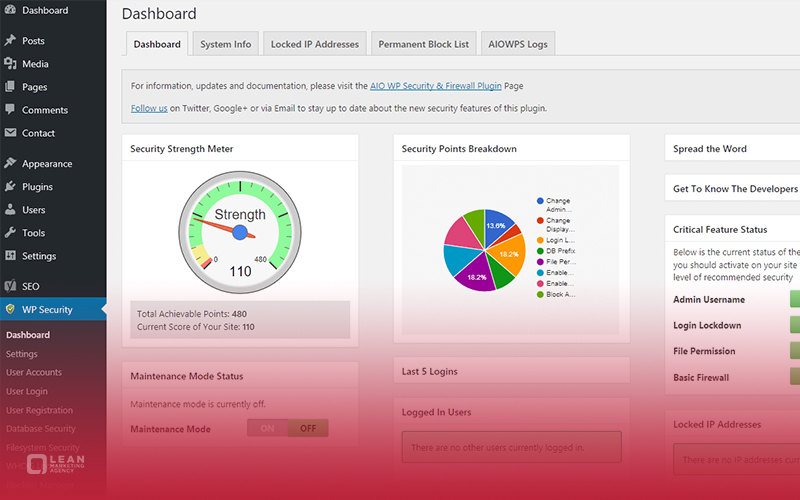Collapse the Security Strength Meter panel header
Screen dimensions: 800x500
tap(240, 148)
